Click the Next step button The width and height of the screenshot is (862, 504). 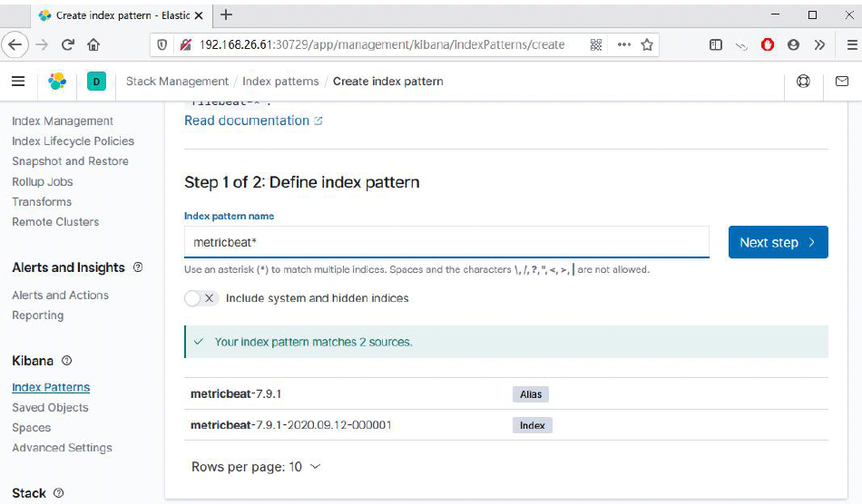[x=778, y=242]
